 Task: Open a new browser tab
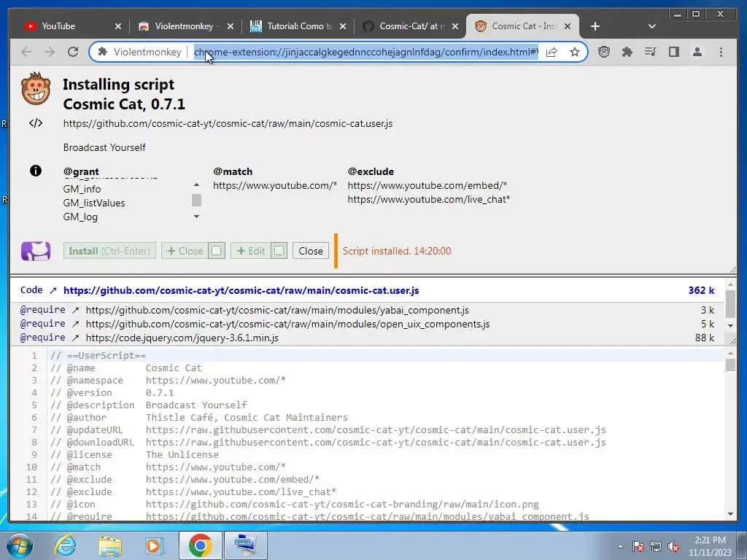click(x=595, y=26)
